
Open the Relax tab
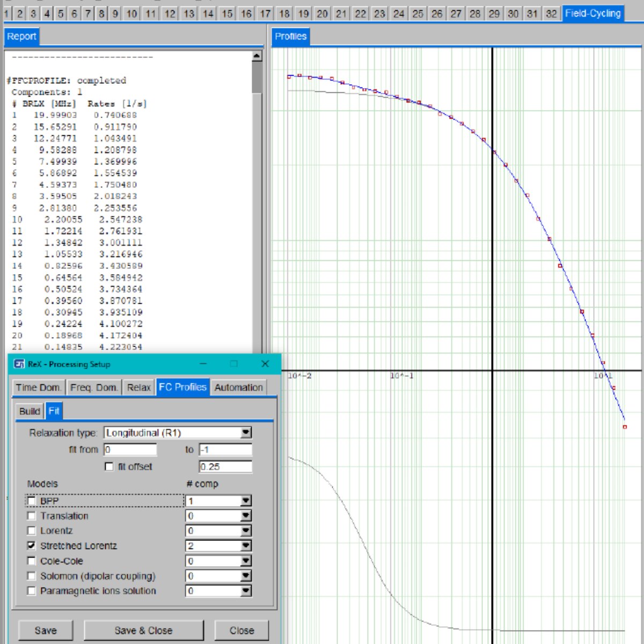138,387
